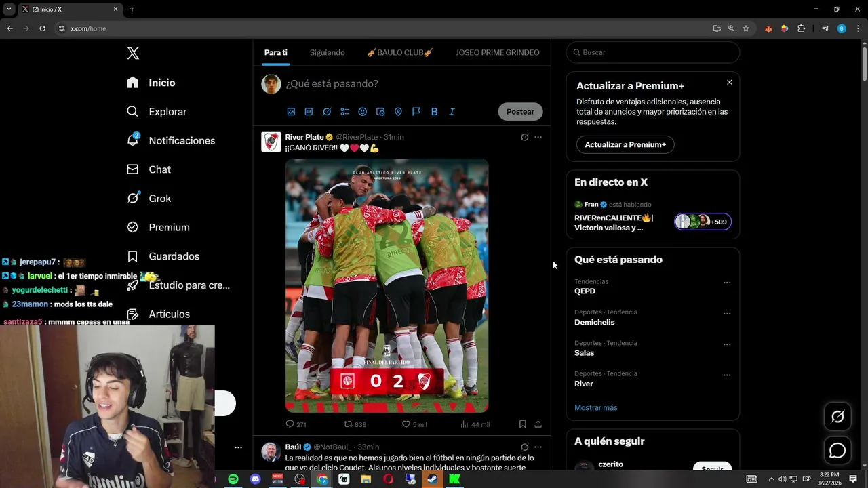Reply to River Plate post
The height and width of the screenshot is (488, 868).
(x=296, y=424)
